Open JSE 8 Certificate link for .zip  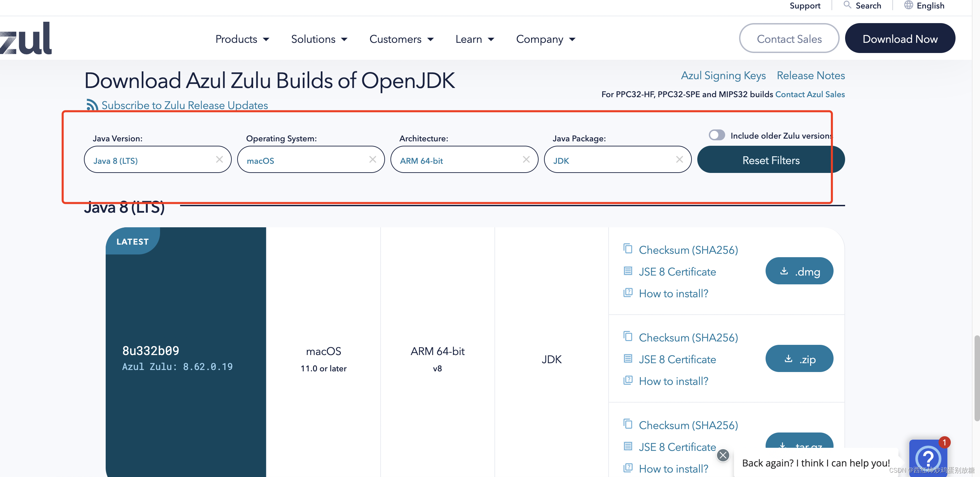tap(677, 359)
